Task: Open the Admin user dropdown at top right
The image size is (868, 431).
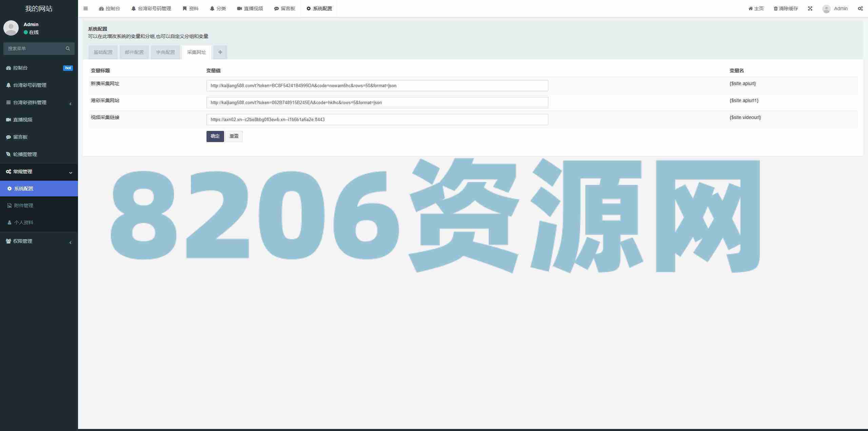Action: tap(835, 8)
